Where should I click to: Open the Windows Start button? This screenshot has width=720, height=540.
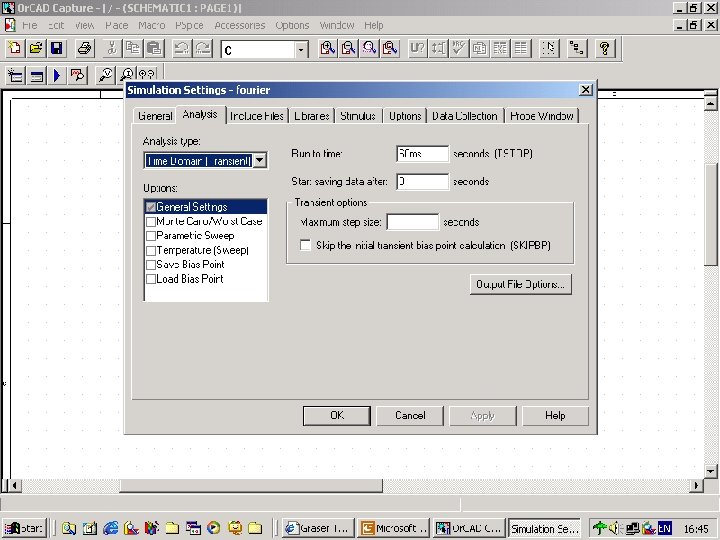[24, 529]
